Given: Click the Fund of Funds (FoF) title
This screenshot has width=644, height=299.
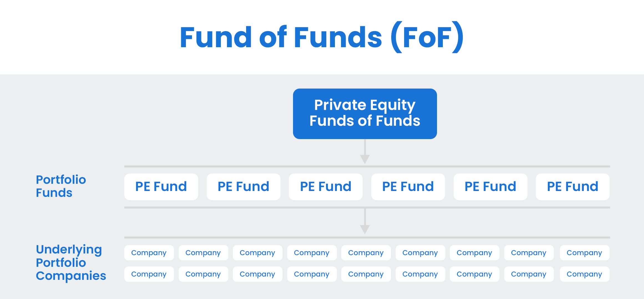Looking at the screenshot, I should tap(321, 37).
